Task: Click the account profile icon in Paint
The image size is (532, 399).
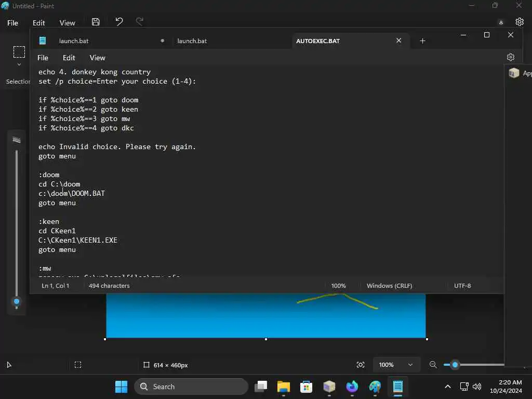Action: pos(501,22)
